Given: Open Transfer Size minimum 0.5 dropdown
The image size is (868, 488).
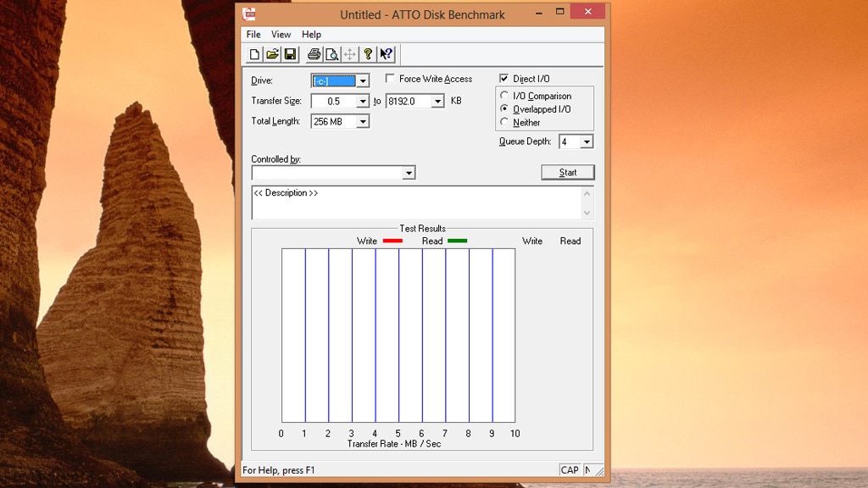Looking at the screenshot, I should (x=363, y=102).
